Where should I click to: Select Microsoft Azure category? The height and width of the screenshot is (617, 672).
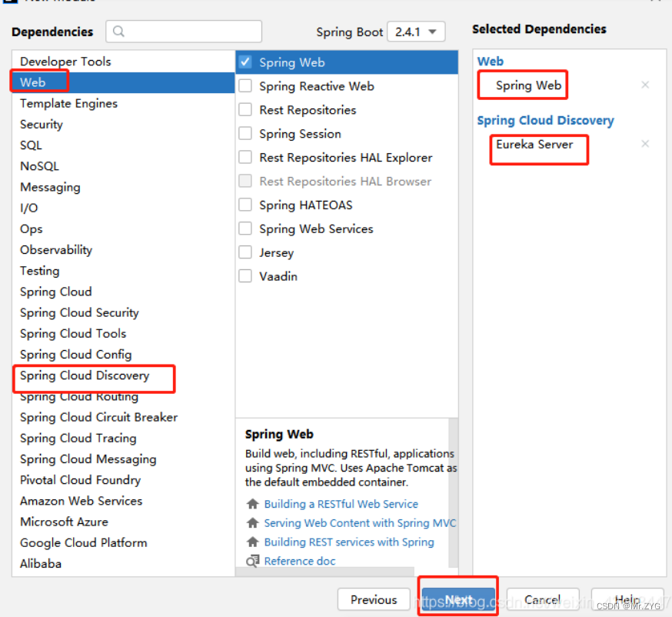click(124, 522)
